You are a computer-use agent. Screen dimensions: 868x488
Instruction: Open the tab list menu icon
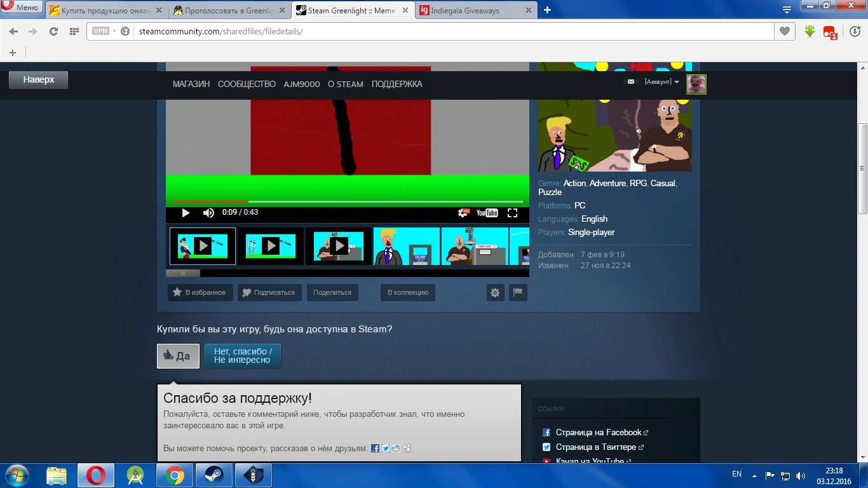[x=787, y=10]
